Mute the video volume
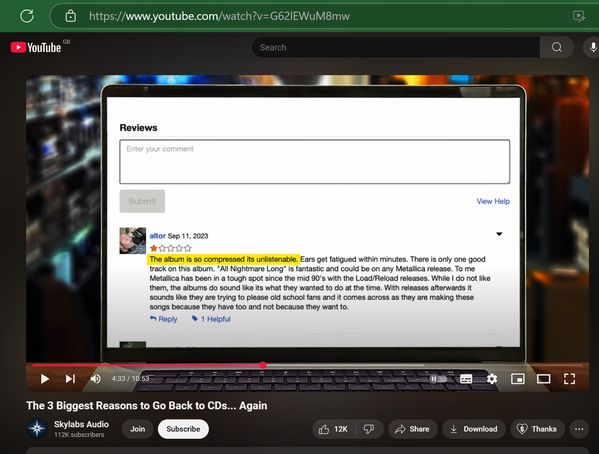Screen dimensions: 599x454 point(96,379)
